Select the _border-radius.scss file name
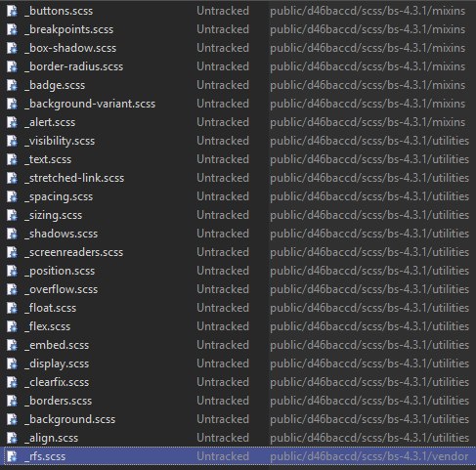This screenshot has height=470, width=476. pos(74,66)
